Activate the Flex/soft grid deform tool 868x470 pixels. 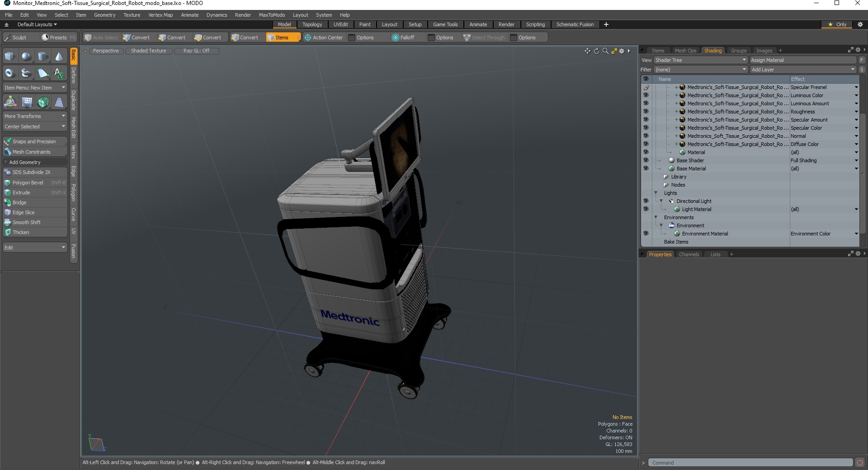pyautogui.click(x=26, y=102)
